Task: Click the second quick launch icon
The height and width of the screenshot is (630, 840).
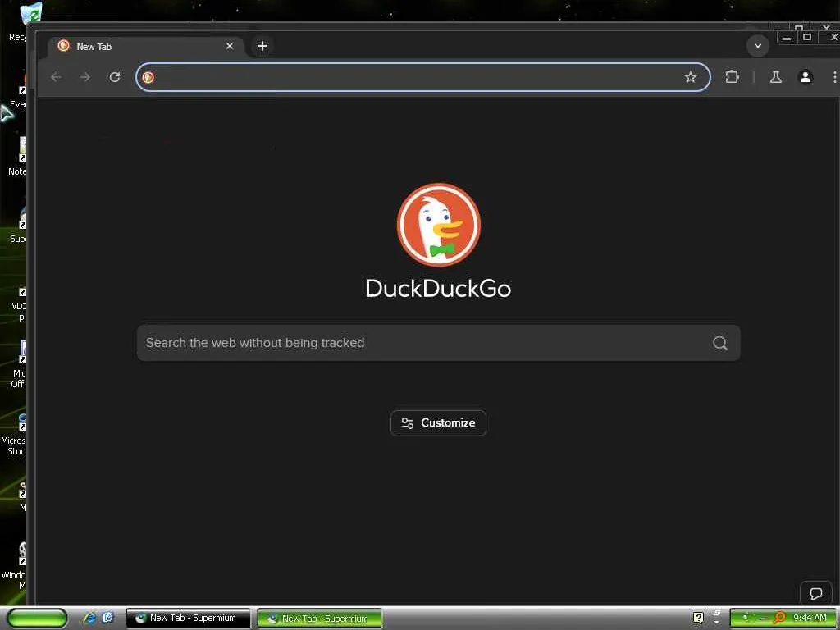Action: [107, 619]
